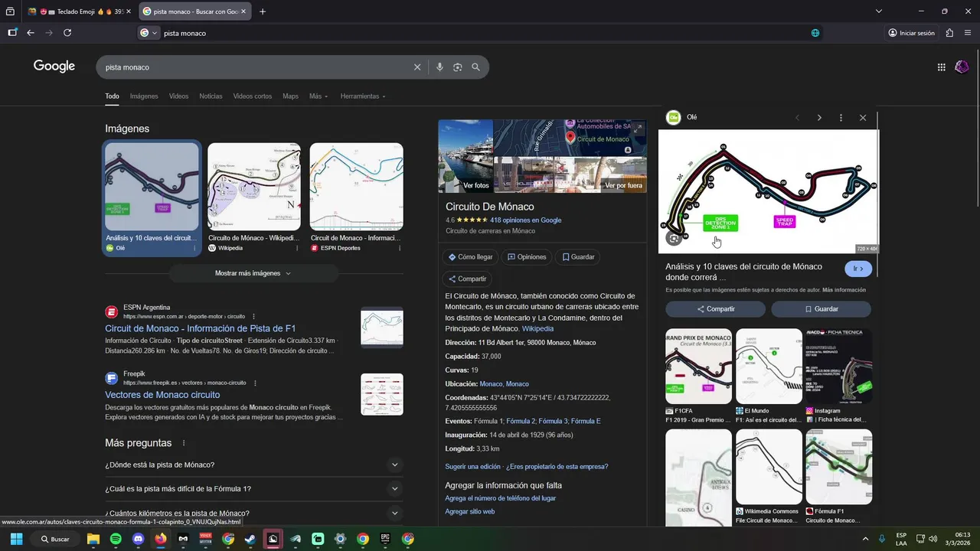Open Firefox from the taskbar

pyautogui.click(x=161, y=539)
